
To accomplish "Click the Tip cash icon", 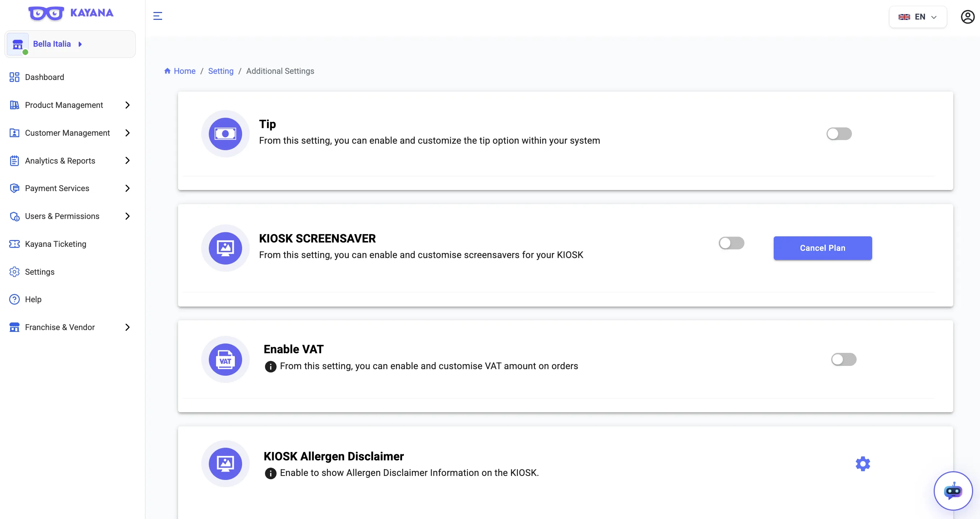I will (x=225, y=134).
